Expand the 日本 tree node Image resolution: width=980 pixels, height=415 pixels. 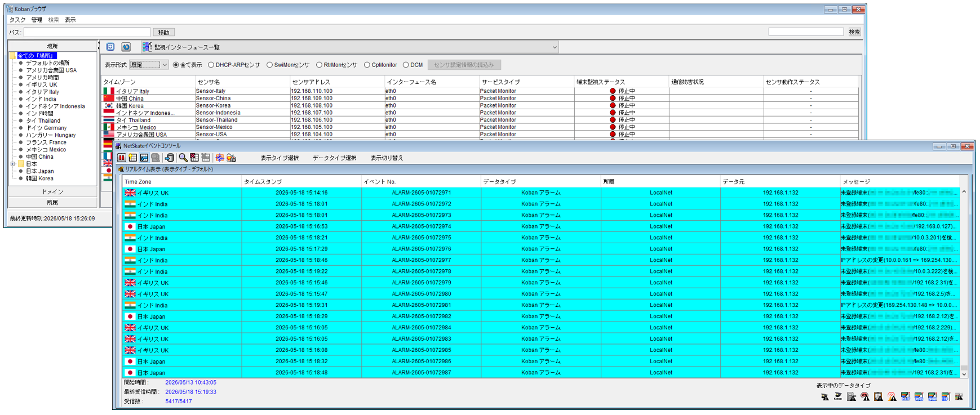[13, 164]
